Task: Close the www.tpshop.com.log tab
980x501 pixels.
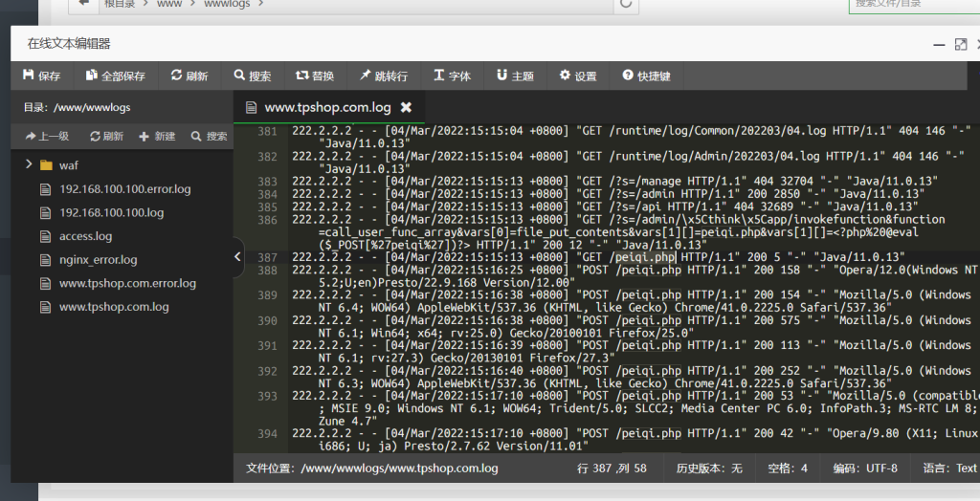Action: (406, 107)
